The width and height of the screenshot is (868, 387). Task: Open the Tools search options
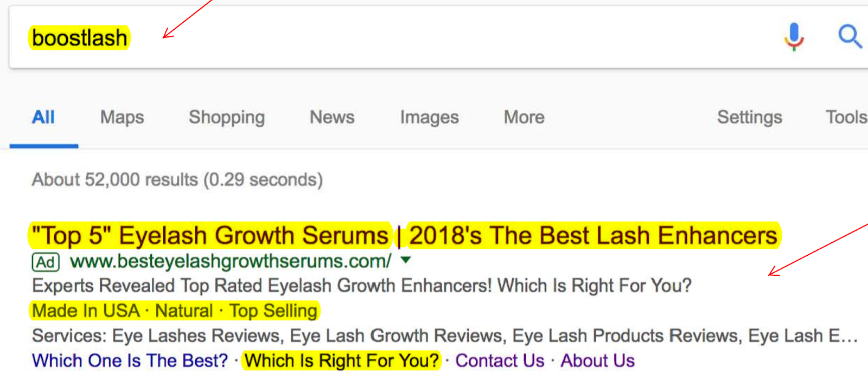pyautogui.click(x=846, y=117)
